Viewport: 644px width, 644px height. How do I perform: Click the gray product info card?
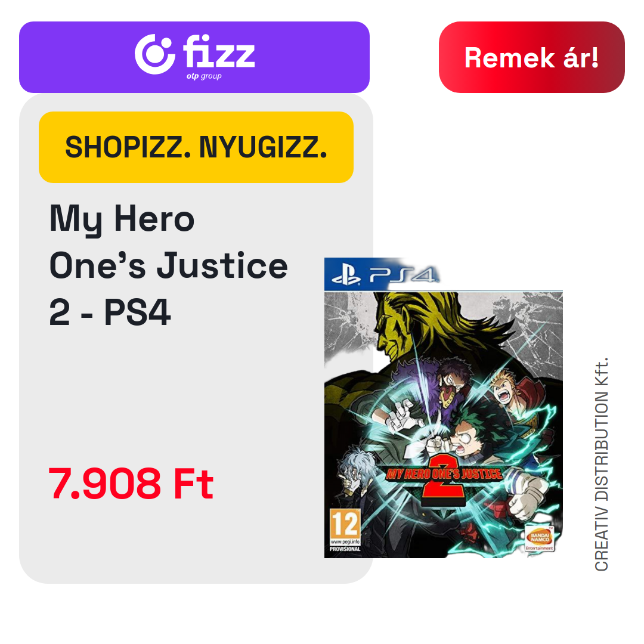click(x=196, y=339)
